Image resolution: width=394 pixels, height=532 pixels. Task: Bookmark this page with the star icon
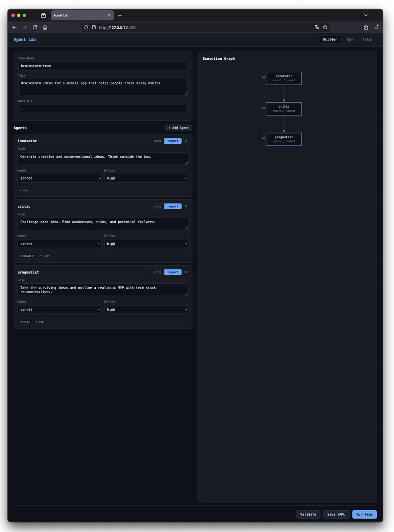[x=325, y=27]
